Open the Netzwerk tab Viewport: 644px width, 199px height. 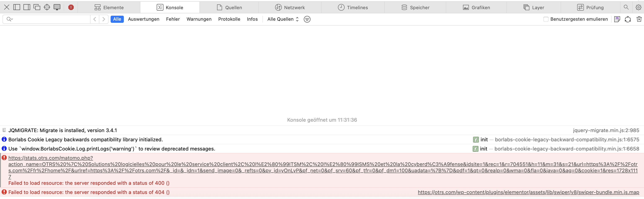290,8
